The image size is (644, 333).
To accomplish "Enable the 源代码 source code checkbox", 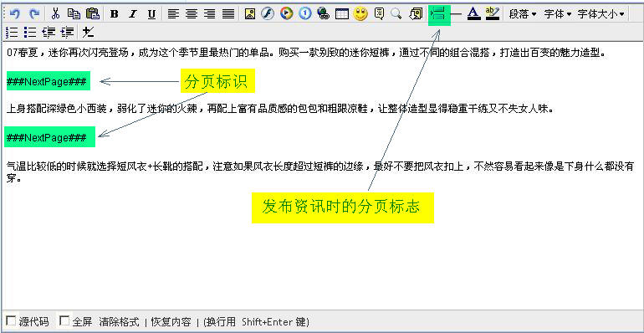I will click(11, 320).
